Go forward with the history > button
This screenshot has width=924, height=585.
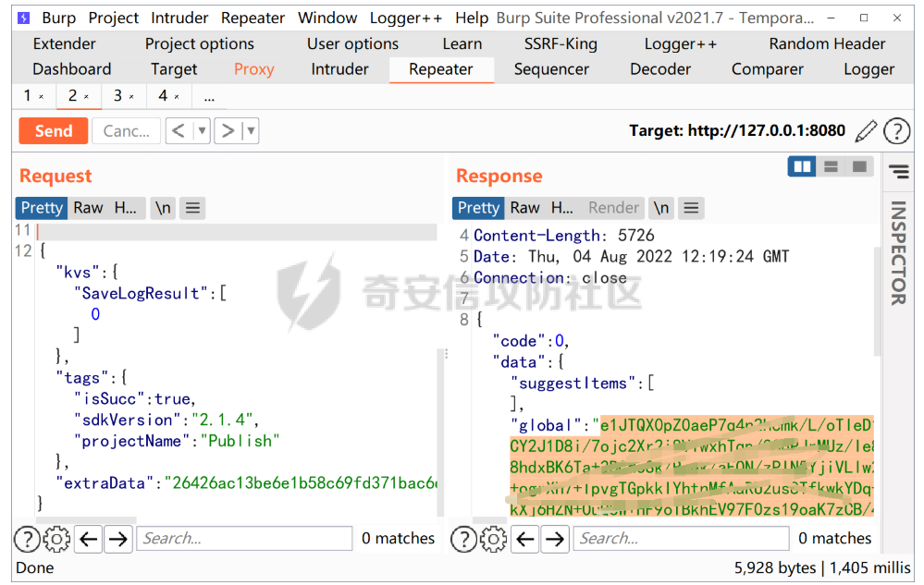228,130
